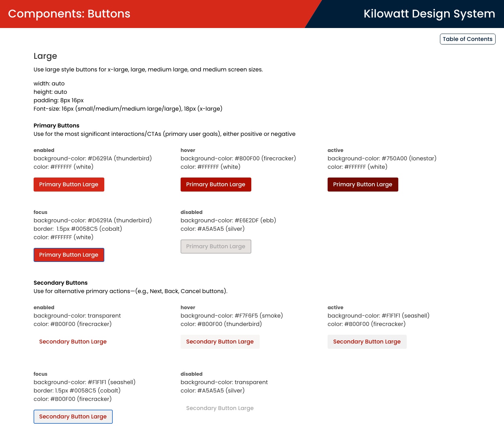Click the focus-state Secondary Button with cobalt border
The width and height of the screenshot is (504, 437).
click(73, 417)
